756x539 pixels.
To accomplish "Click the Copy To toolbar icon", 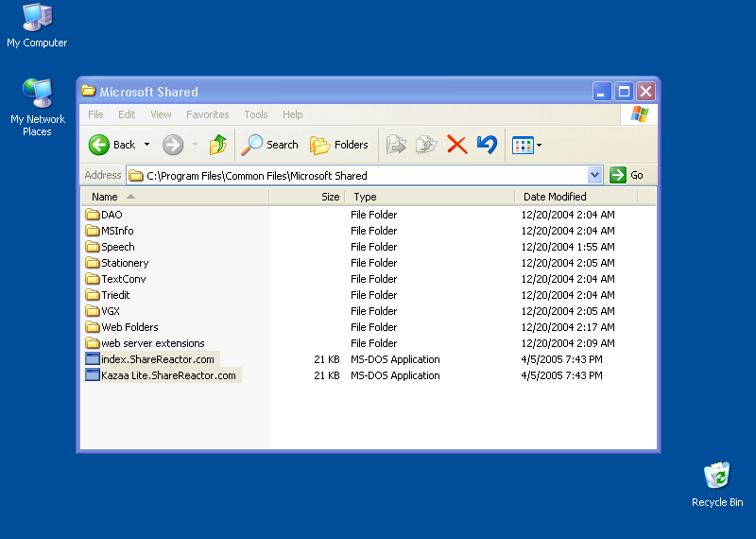I will tap(426, 145).
